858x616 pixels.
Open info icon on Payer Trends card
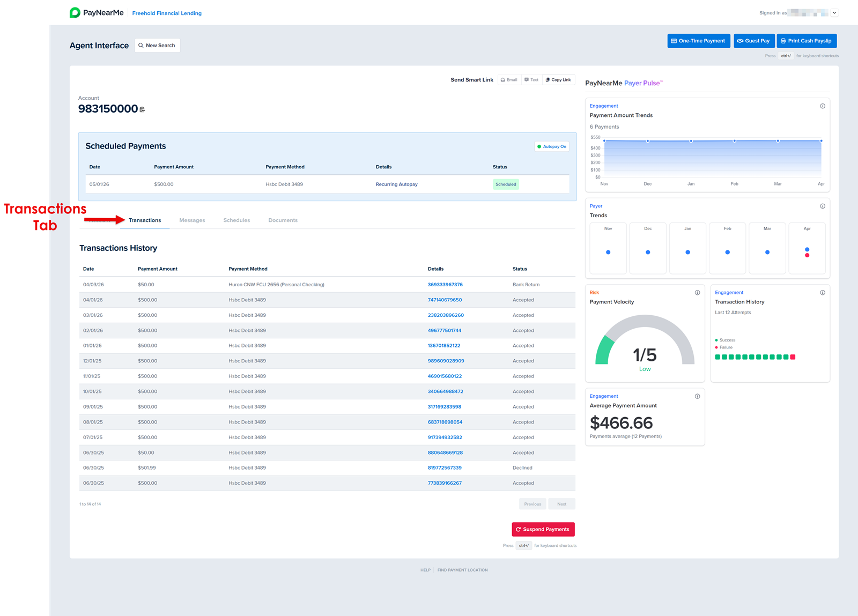pos(822,206)
